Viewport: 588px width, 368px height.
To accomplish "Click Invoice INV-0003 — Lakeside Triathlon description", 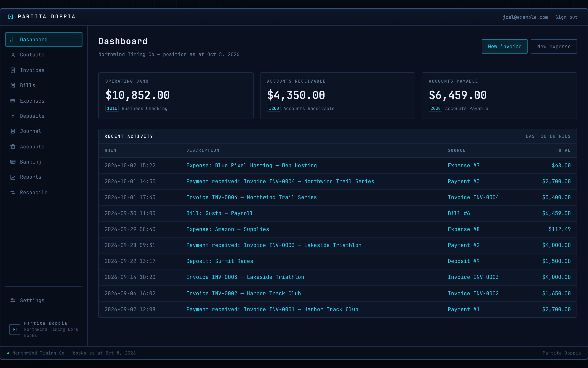I will point(245,277).
